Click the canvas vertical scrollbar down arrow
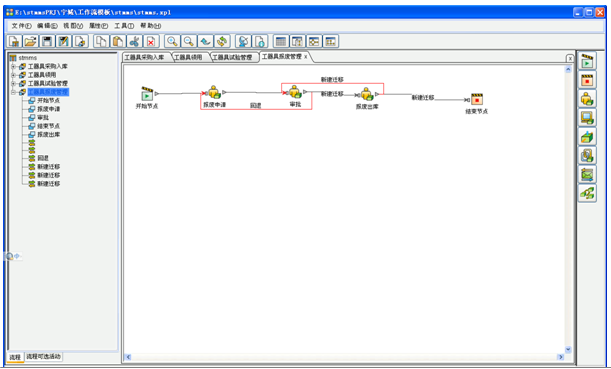The width and height of the screenshot is (611, 369). coord(568,350)
